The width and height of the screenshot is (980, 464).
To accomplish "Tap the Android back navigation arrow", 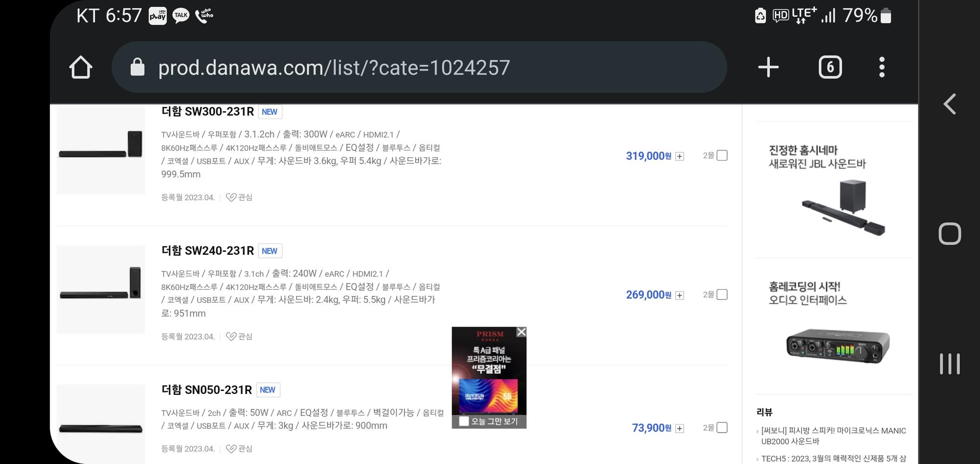I will coord(950,104).
